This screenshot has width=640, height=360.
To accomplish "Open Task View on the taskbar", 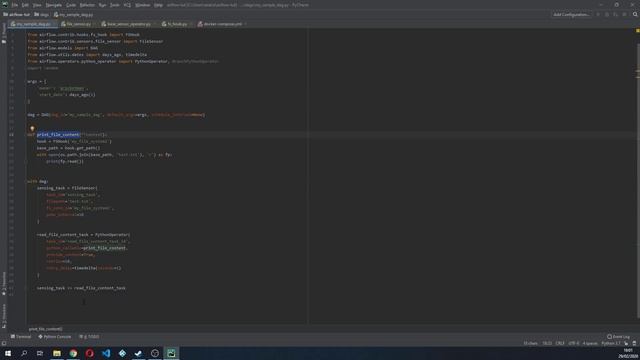I will 40,353.
